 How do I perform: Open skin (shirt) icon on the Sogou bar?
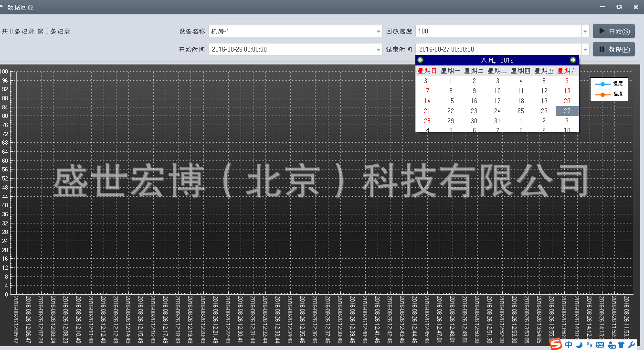621,344
